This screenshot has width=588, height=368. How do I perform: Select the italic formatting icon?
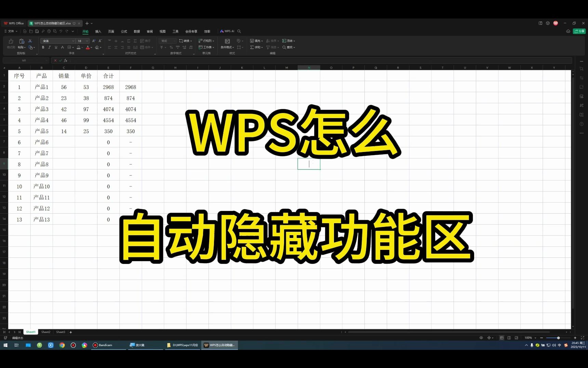coord(49,47)
